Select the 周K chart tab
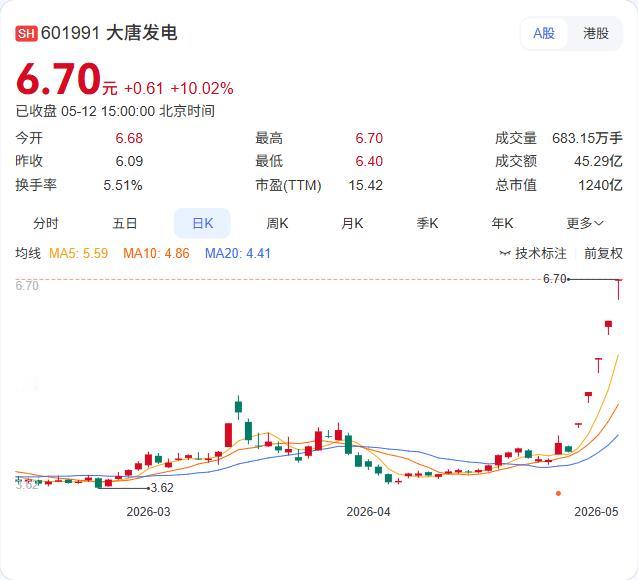 coord(277,223)
